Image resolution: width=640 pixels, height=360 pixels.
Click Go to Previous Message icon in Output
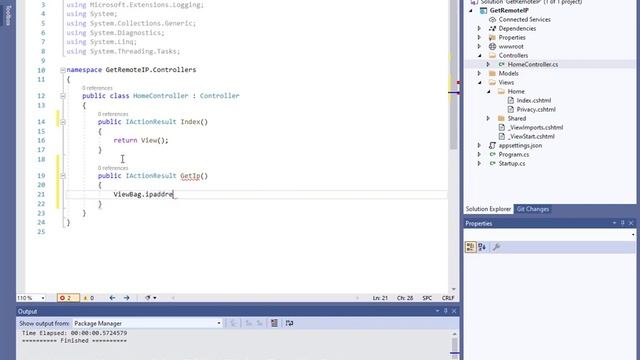point(249,323)
